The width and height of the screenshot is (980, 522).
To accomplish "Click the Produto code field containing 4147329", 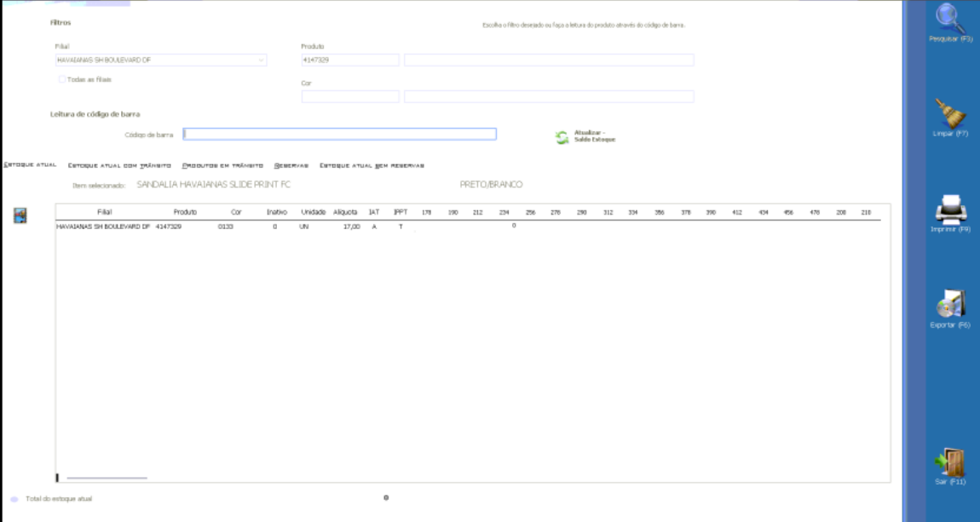I will (x=350, y=60).
